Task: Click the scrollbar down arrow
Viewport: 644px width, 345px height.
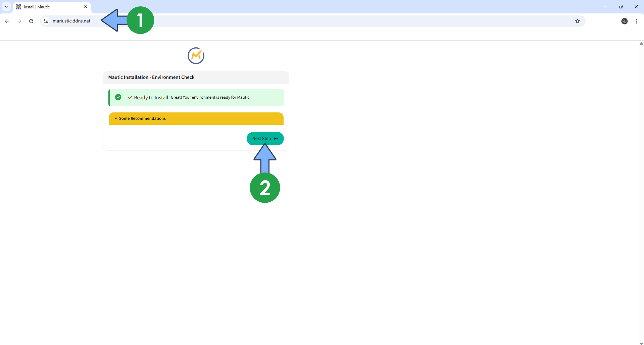Action: pos(641,343)
